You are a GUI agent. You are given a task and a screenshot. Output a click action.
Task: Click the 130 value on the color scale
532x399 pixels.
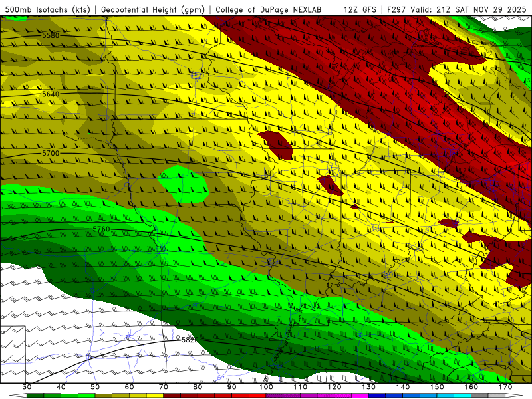point(369,387)
